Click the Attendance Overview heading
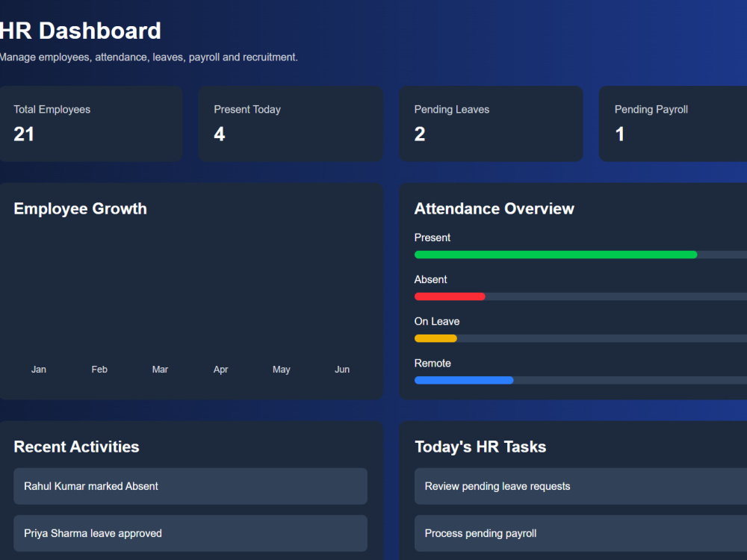The image size is (747, 560). 494,208
